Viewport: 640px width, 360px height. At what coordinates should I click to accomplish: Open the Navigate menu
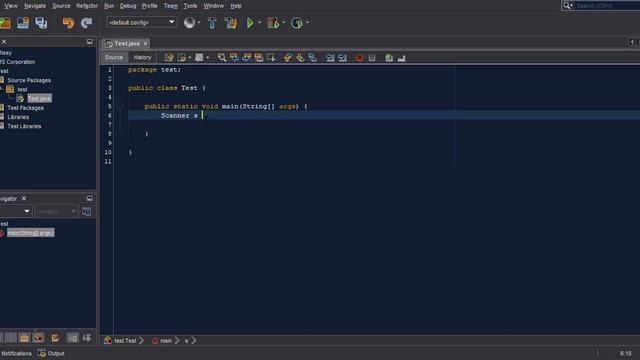pyautogui.click(x=35, y=6)
